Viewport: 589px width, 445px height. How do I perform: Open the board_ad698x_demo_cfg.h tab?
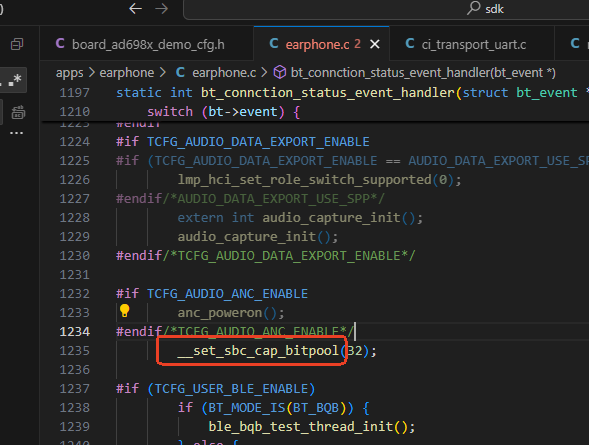[146, 44]
